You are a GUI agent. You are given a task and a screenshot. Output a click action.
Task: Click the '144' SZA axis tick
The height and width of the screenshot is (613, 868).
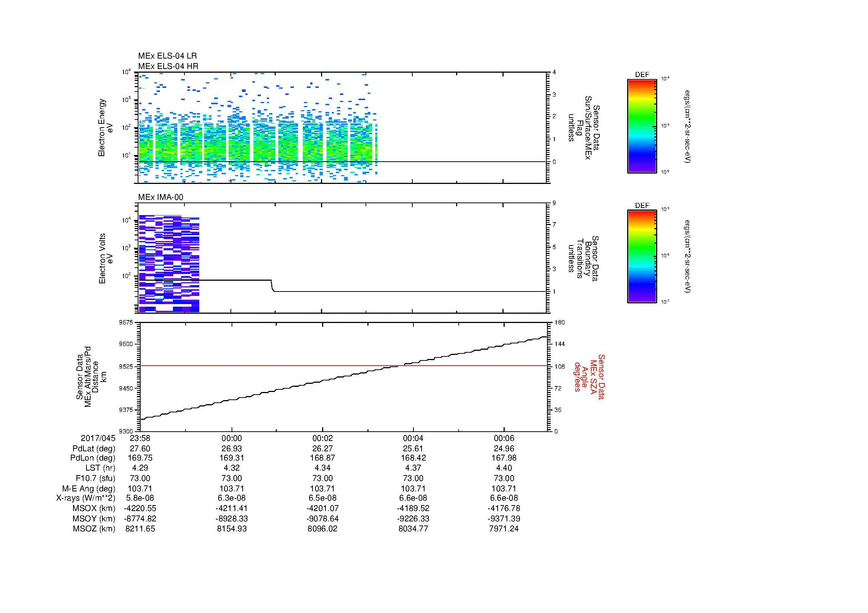point(559,344)
